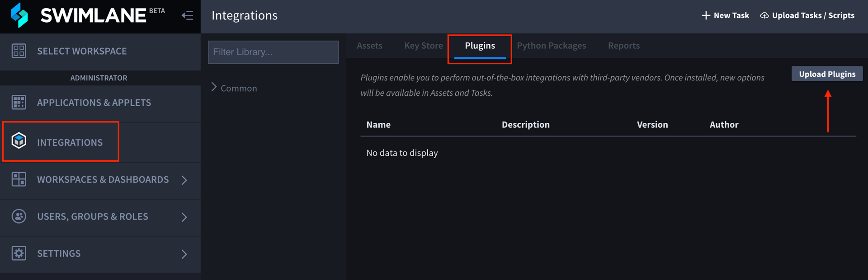Screen dimensions: 868x280
Task: Click the Select Workspace grid icon
Action: 19,51
